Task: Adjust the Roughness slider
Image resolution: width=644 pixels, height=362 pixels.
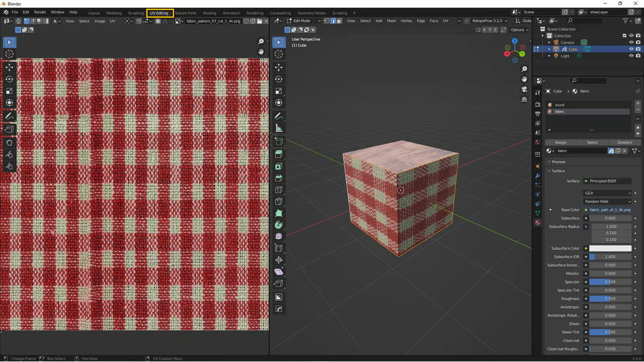Action: (610, 299)
